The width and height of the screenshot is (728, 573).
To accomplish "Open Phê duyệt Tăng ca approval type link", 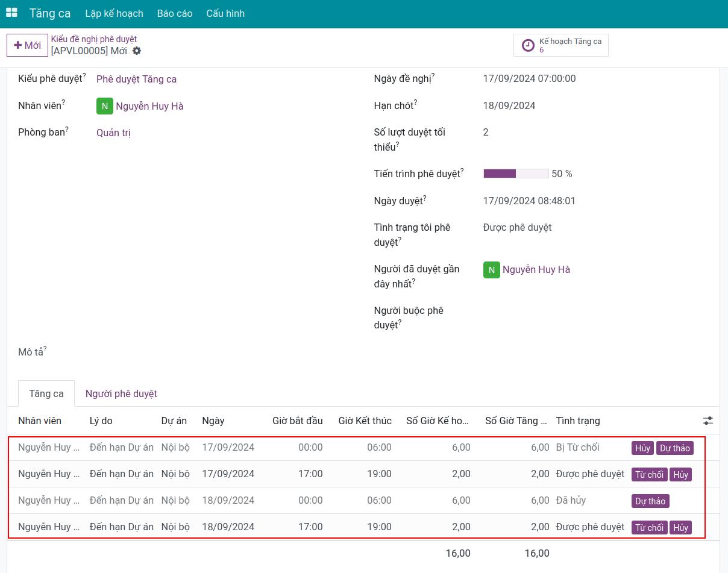I will point(136,79).
